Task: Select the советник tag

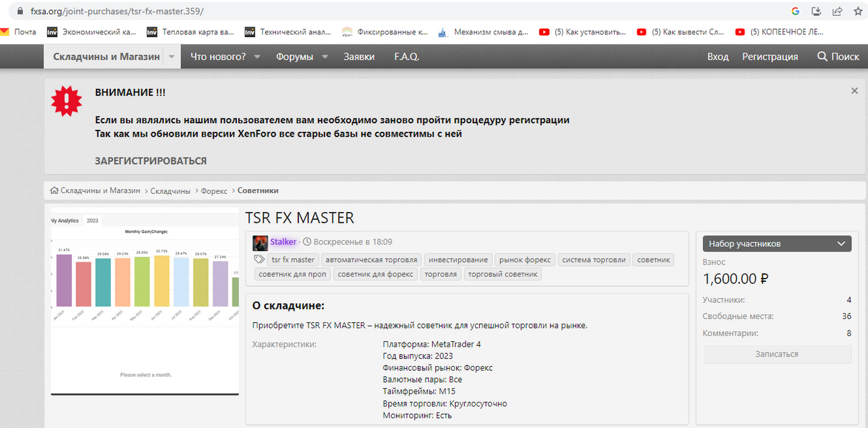Action: pos(653,260)
